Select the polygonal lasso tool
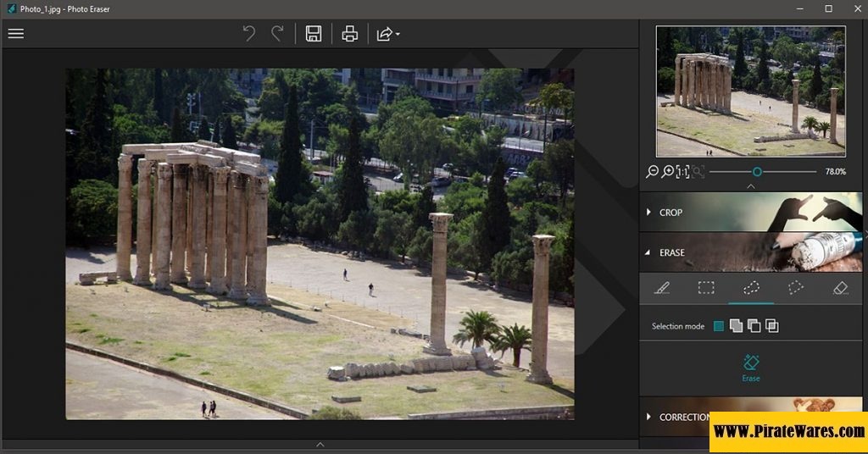The image size is (868, 454). click(795, 288)
